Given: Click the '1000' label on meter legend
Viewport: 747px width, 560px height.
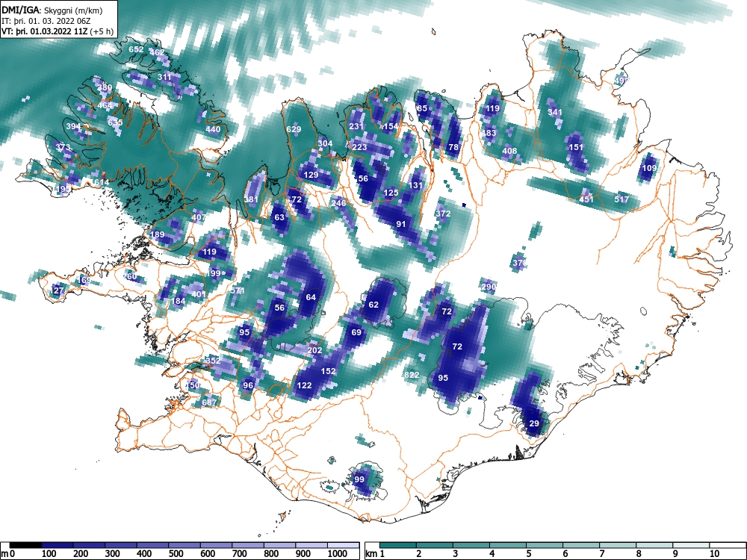Looking at the screenshot, I should coord(338,553).
